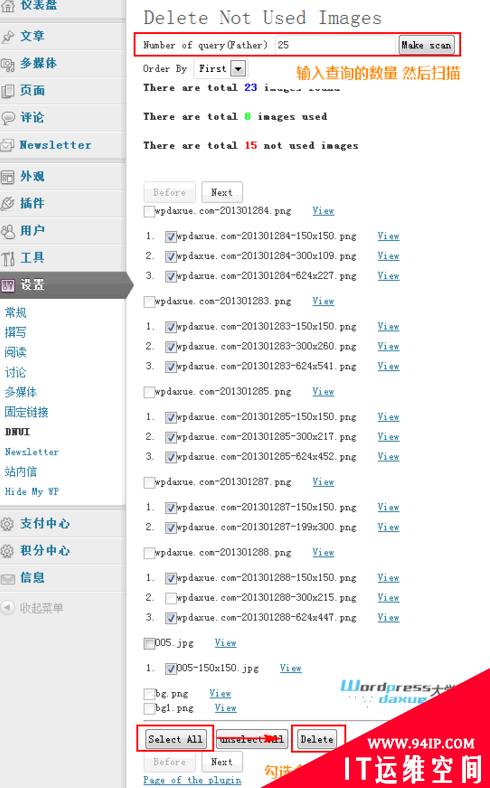Click the 信息 envelope icon
Screen dimensions: 490x788
[x=7, y=578]
